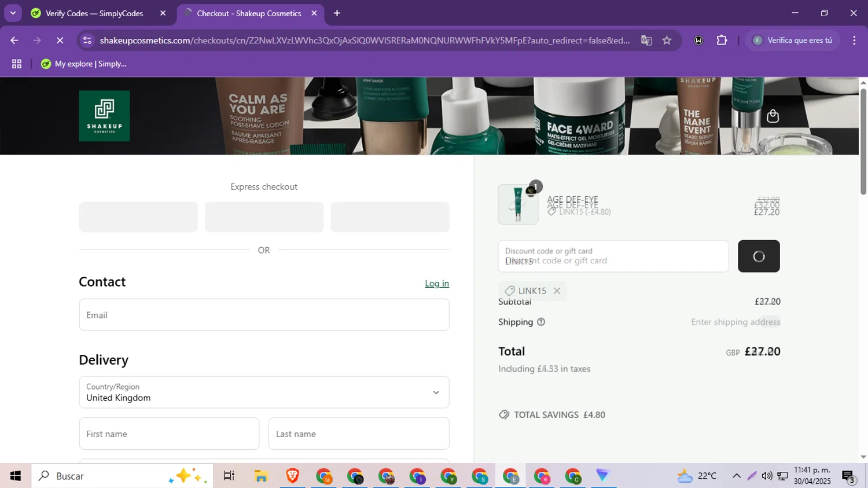Remove the LINK15 discount code tag
868x488 pixels.
tap(557, 291)
